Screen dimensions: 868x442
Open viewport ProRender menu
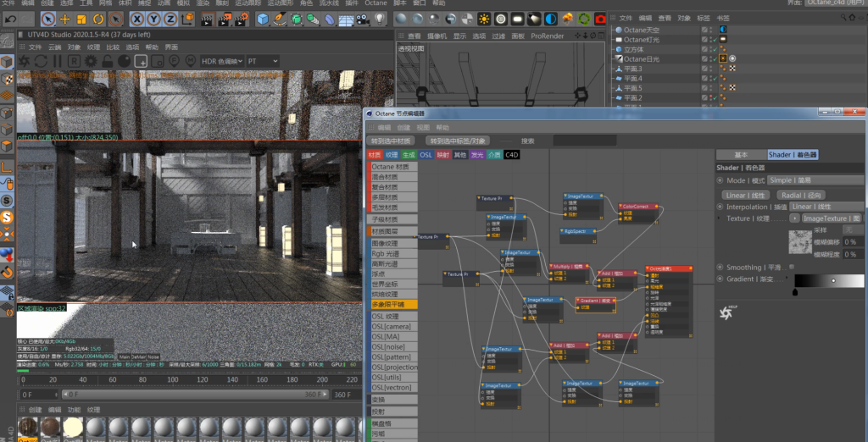(547, 36)
